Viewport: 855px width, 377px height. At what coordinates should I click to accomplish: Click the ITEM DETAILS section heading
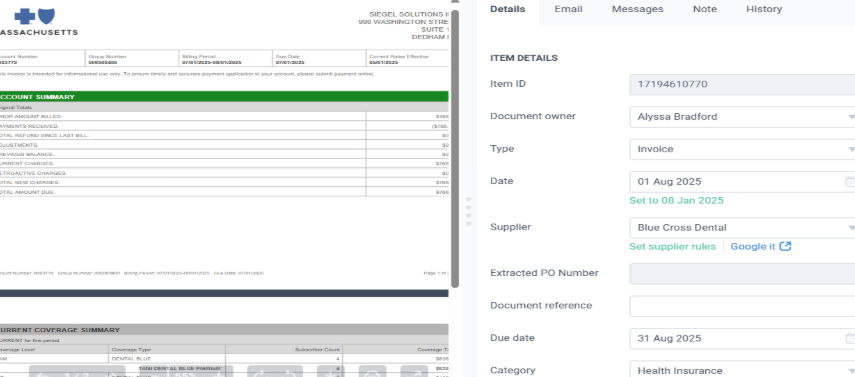pos(523,58)
